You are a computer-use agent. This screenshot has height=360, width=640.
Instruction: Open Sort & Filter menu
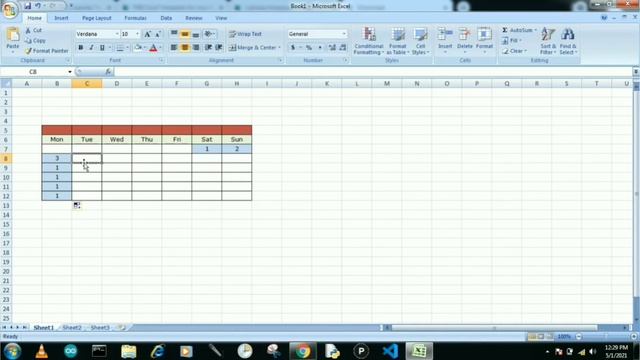coord(548,41)
